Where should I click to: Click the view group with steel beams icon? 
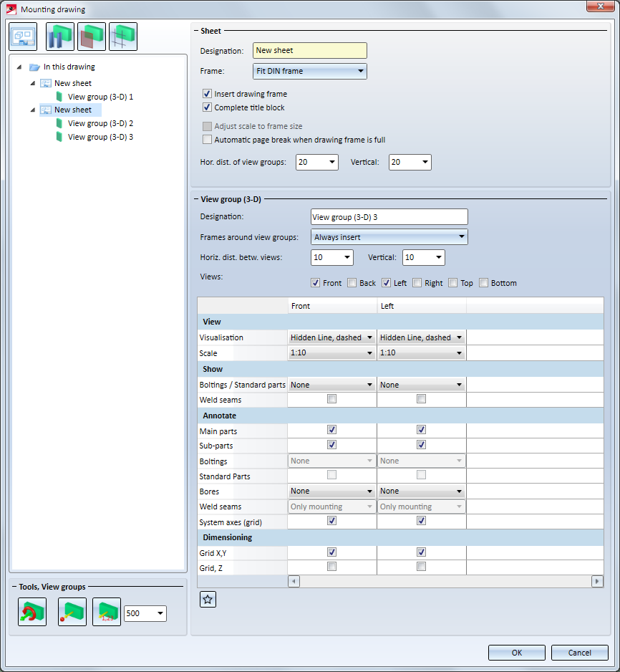(x=60, y=37)
